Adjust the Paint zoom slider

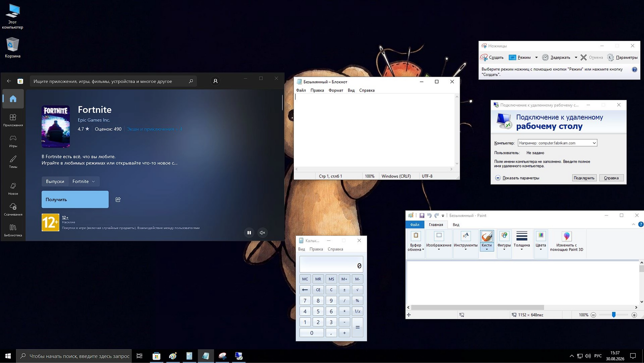(x=613, y=315)
